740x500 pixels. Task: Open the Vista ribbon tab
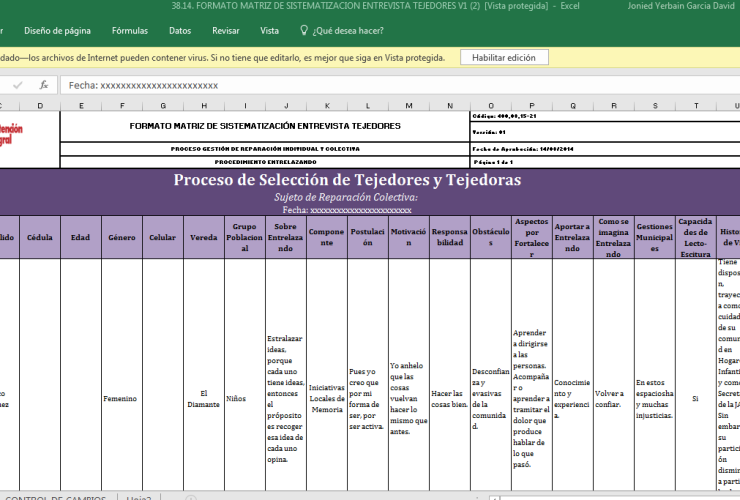269,31
